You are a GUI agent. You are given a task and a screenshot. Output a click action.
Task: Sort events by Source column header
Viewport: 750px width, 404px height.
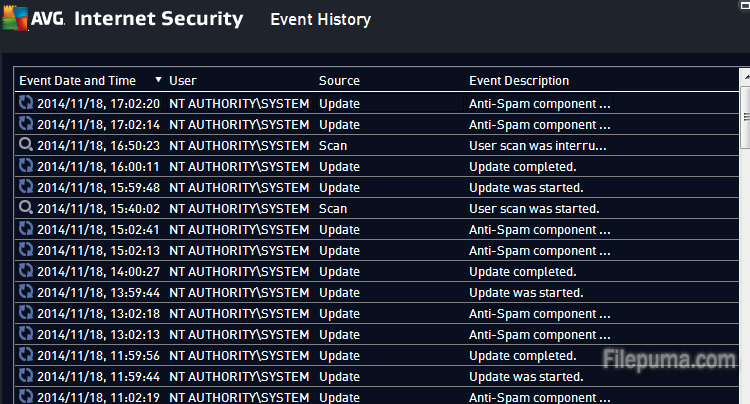tap(339, 80)
